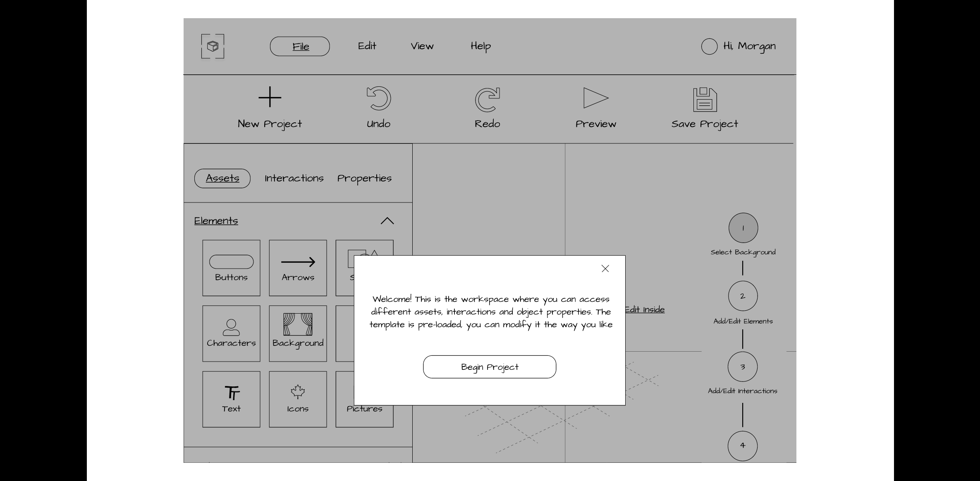
Task: Switch to the Properties tab
Action: [364, 178]
